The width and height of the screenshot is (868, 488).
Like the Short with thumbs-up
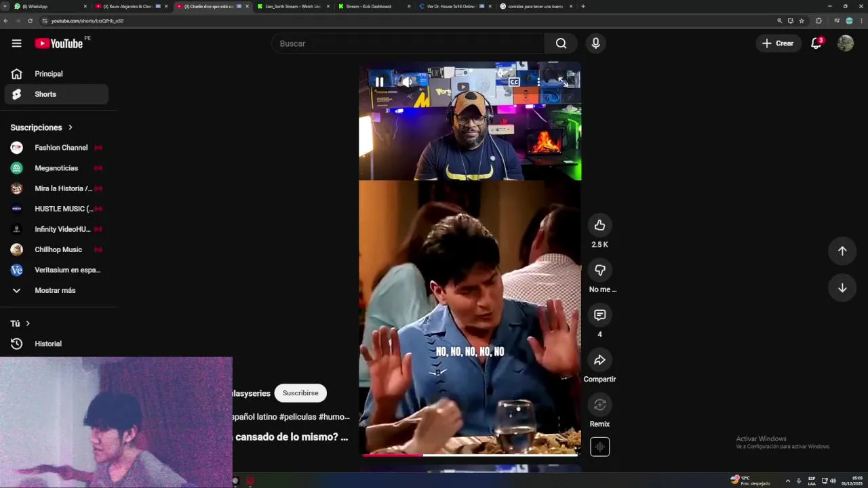click(x=599, y=225)
